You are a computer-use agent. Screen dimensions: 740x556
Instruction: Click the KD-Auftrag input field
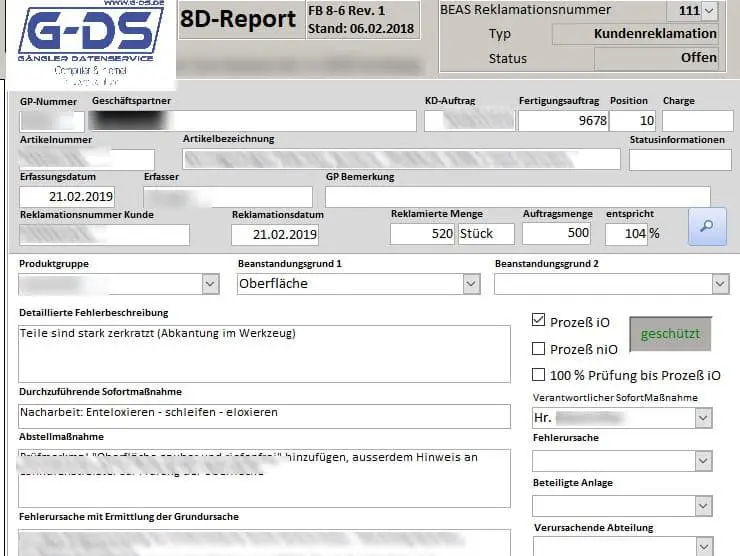coord(469,121)
